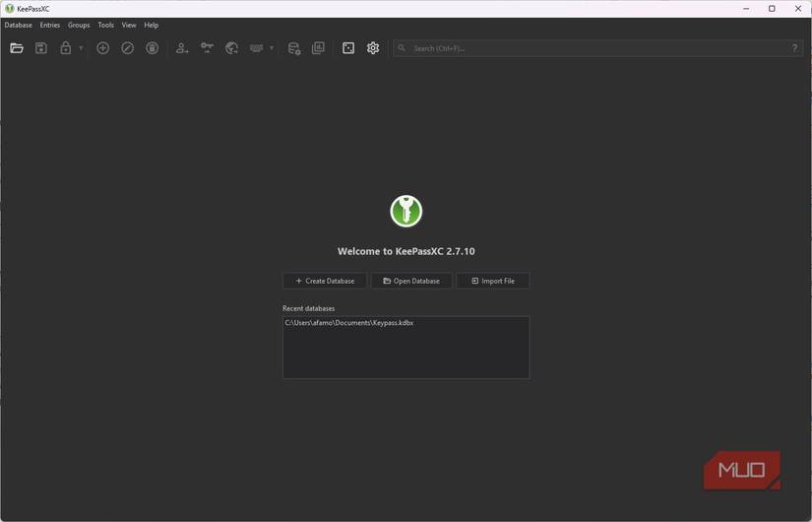Viewport: 812px width, 522px height.
Task: Open the Entries menu
Action: click(50, 25)
